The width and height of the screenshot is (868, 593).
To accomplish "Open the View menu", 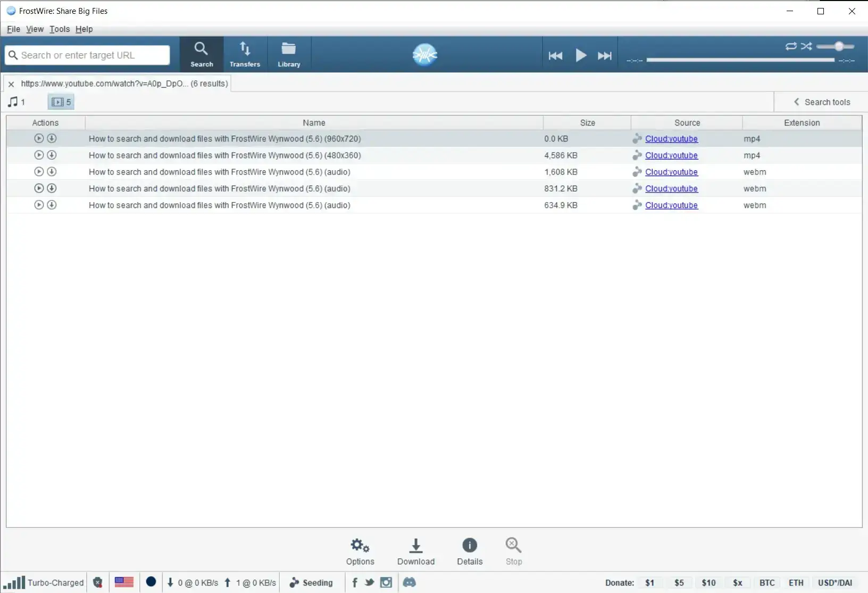I will point(35,29).
